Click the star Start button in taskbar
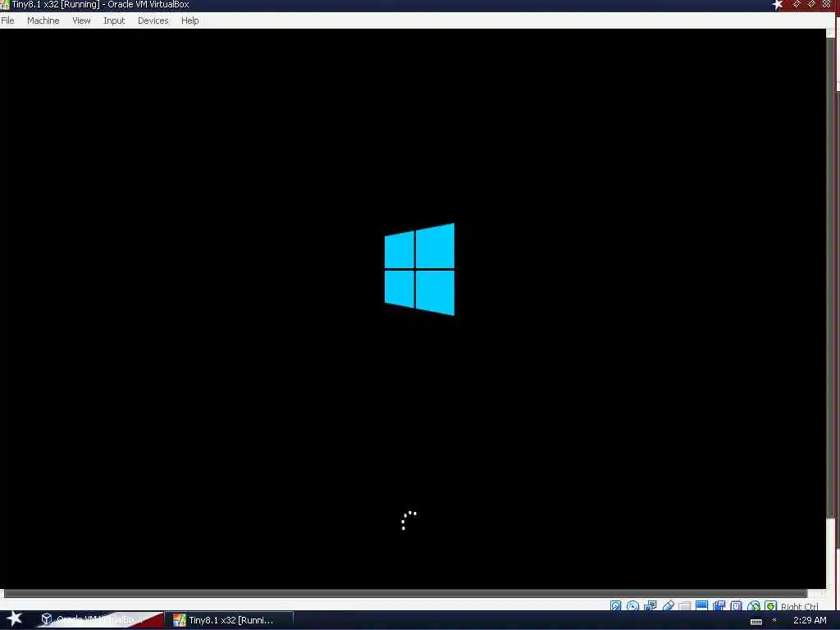 click(14, 619)
